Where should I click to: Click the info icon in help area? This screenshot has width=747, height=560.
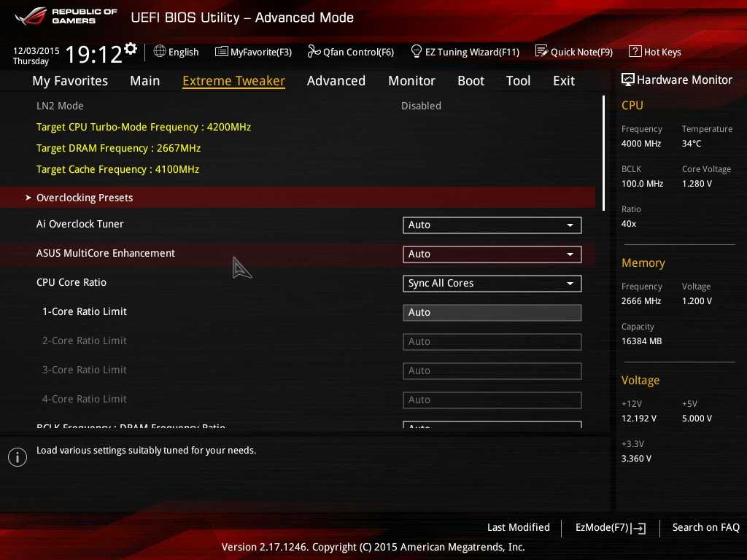(x=17, y=457)
